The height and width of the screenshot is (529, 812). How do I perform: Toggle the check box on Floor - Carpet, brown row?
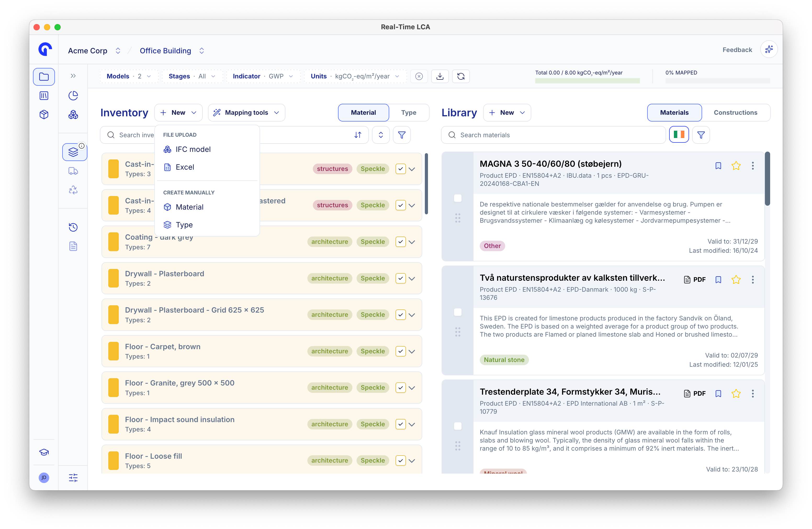[x=401, y=351]
